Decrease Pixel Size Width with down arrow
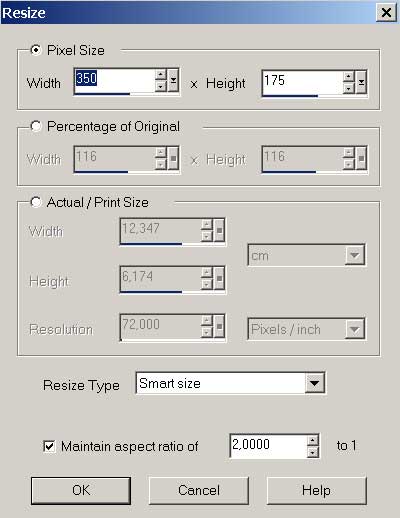400x518 pixels. pos(161,86)
